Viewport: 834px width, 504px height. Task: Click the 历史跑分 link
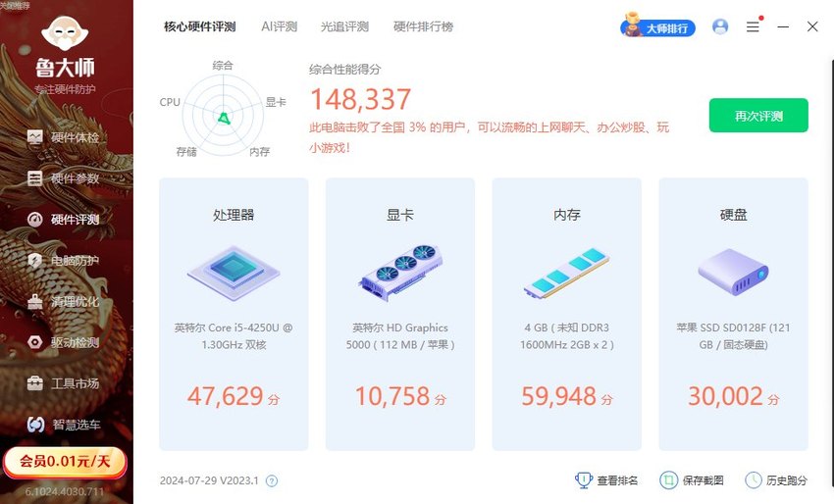click(776, 480)
